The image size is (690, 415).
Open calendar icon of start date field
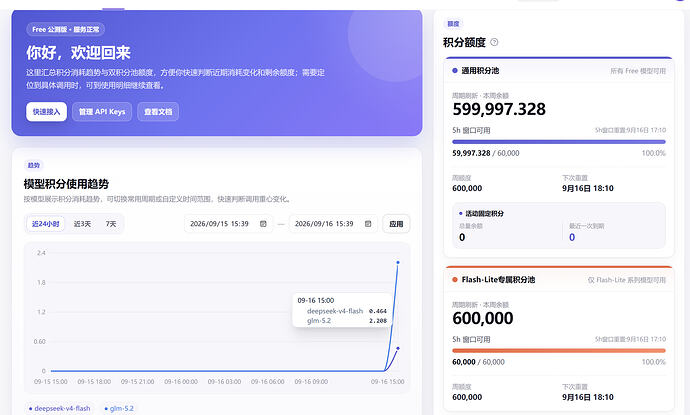(263, 224)
